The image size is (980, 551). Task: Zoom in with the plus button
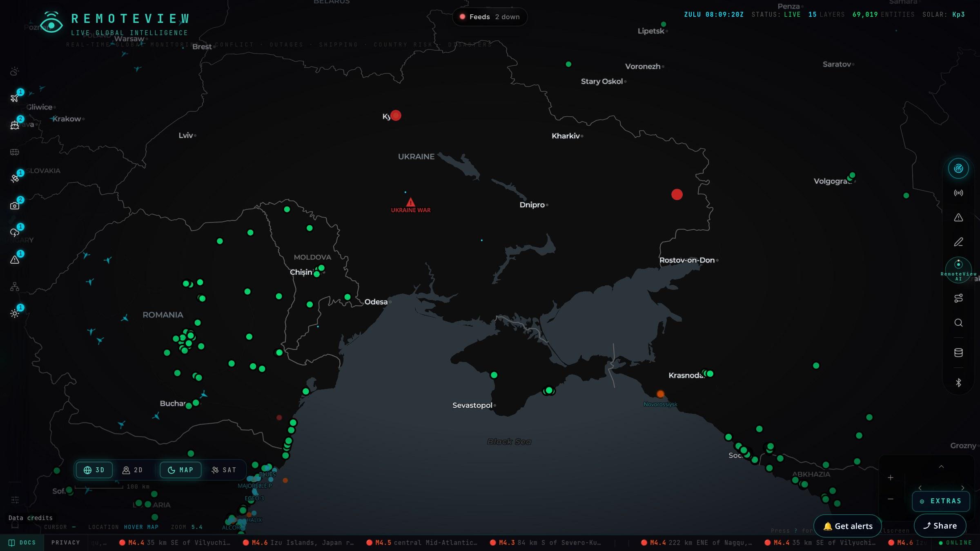pyautogui.click(x=891, y=478)
